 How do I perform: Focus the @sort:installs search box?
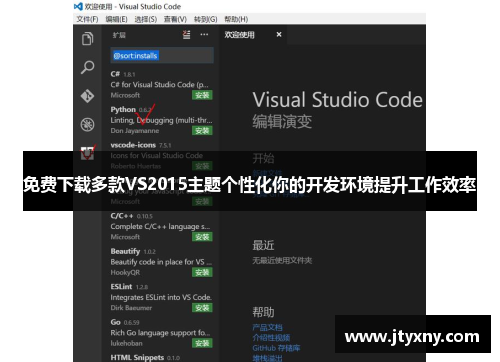[x=162, y=56]
